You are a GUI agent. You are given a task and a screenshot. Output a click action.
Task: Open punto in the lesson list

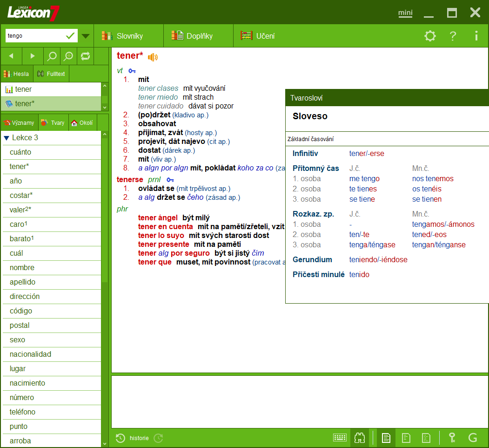[52, 426]
